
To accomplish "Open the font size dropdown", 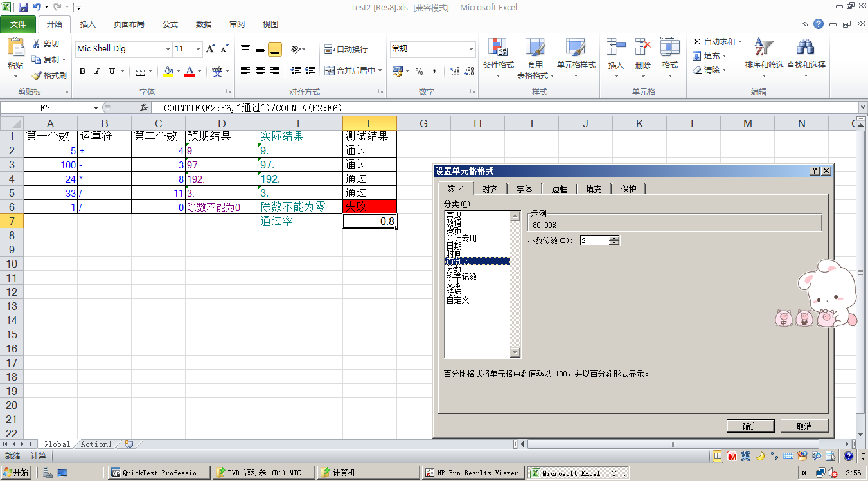I will pos(197,48).
